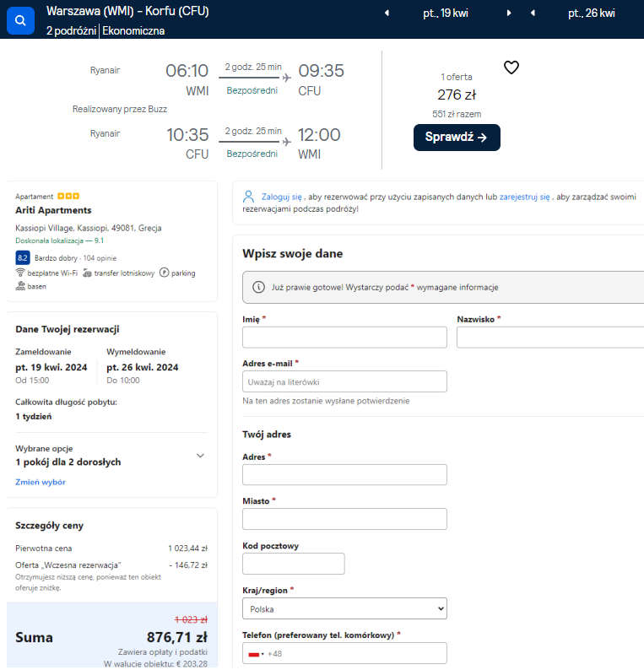
Task: Click the 276 zł flight price
Action: 457,95
